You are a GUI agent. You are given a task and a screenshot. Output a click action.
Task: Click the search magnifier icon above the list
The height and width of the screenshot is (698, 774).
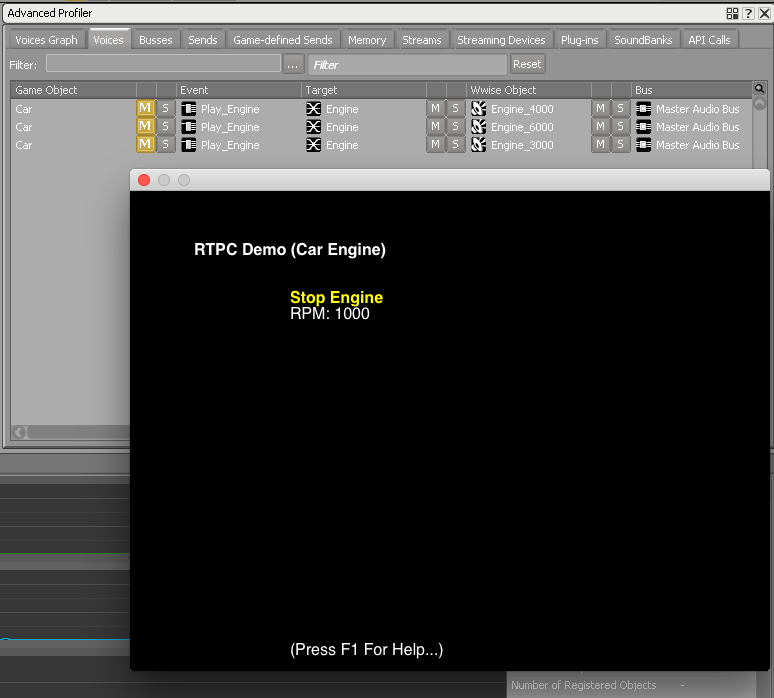(759, 88)
